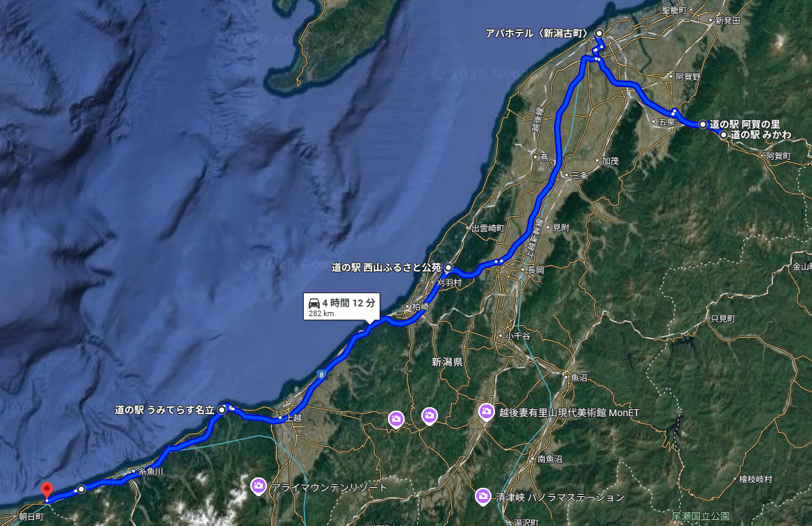Select the アパホテル〈新潟古町〉 waypoint marker
812x526 pixels.
coord(599,33)
